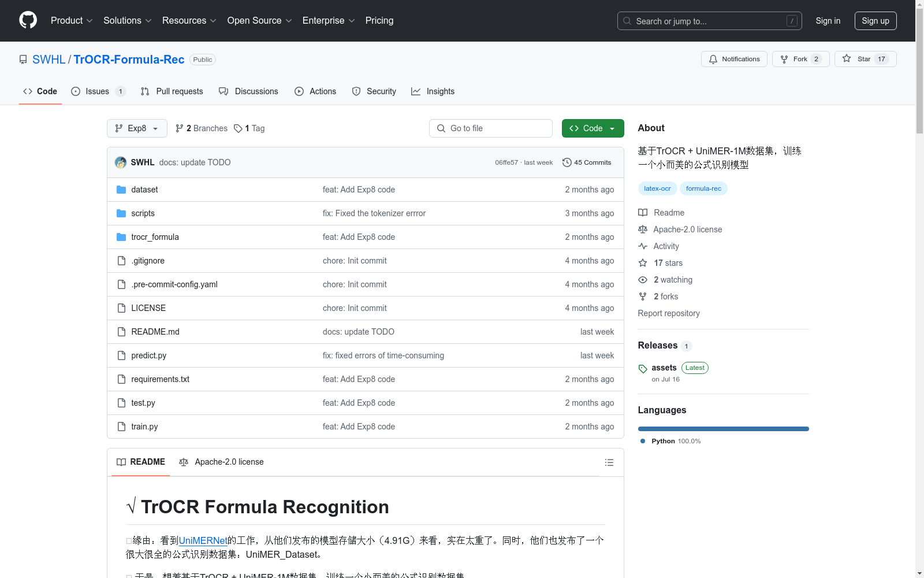Viewport: 924px width, 578px height.
Task: Click the requirements.txt file icon
Action: 121,379
